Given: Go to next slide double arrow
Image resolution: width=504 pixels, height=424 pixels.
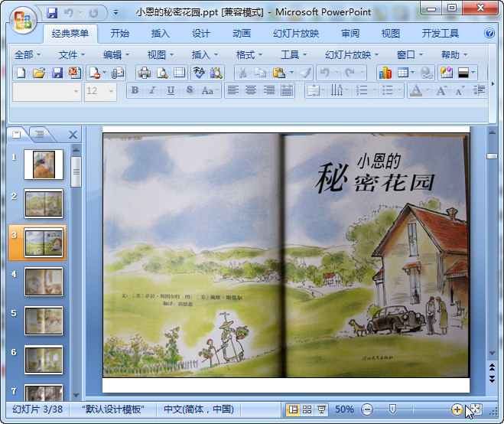Looking at the screenshot, I should click(x=492, y=379).
